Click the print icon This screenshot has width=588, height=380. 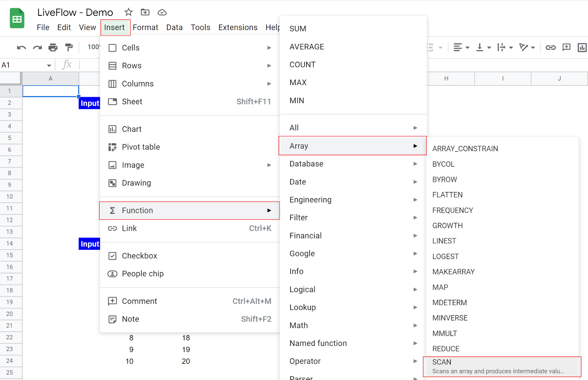[x=53, y=47]
